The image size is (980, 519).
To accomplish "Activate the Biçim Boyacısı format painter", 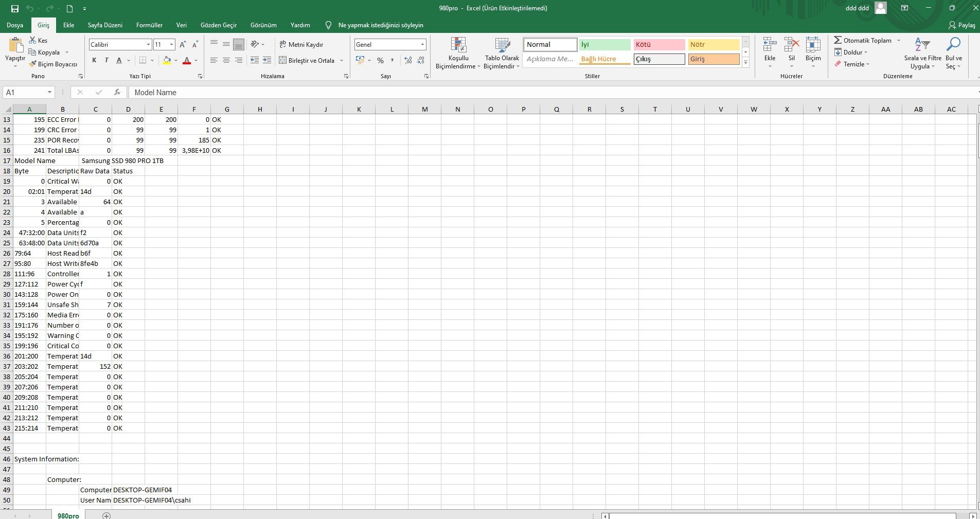I will coord(53,64).
